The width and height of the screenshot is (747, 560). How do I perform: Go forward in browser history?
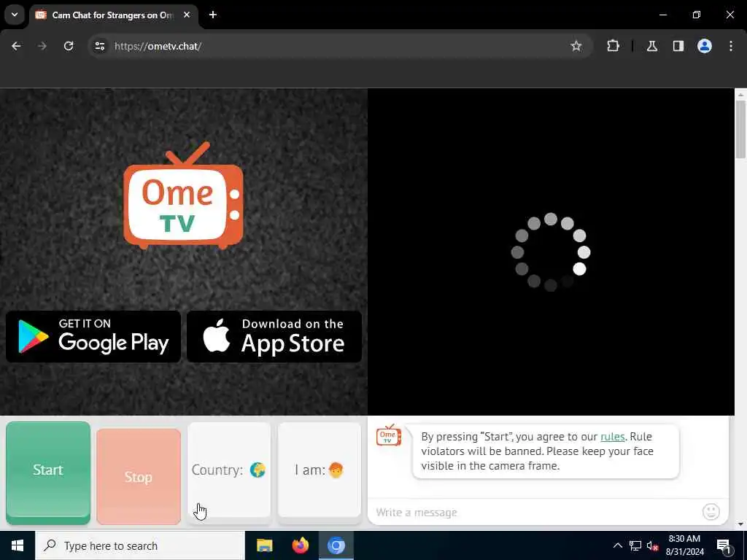[42, 46]
